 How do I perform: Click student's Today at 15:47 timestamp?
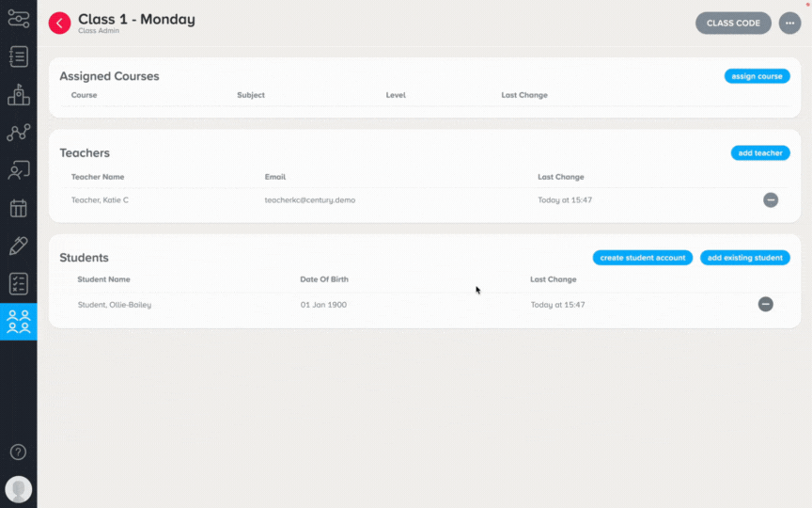point(557,304)
